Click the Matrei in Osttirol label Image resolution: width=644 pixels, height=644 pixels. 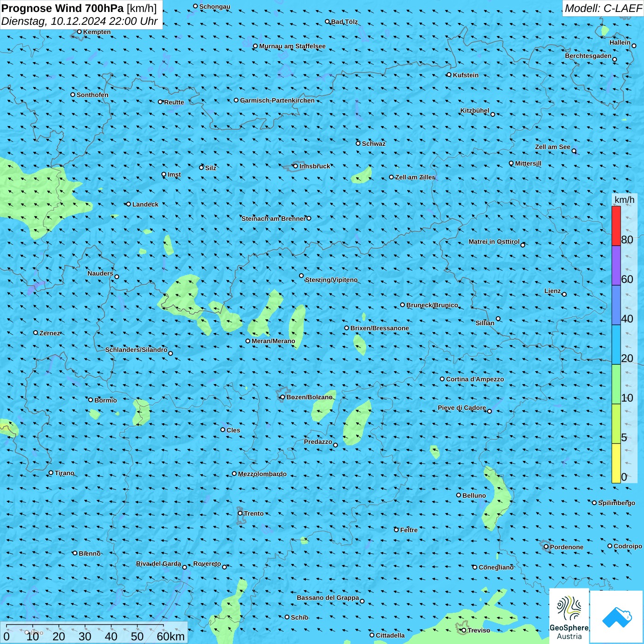pos(494,241)
